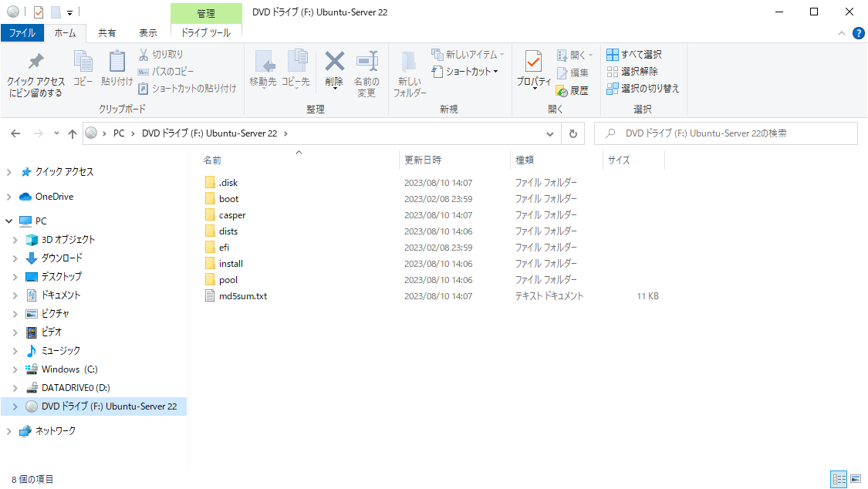Pin to Quick Access ribbon button
The image size is (868, 489).
pyautogui.click(x=35, y=76)
